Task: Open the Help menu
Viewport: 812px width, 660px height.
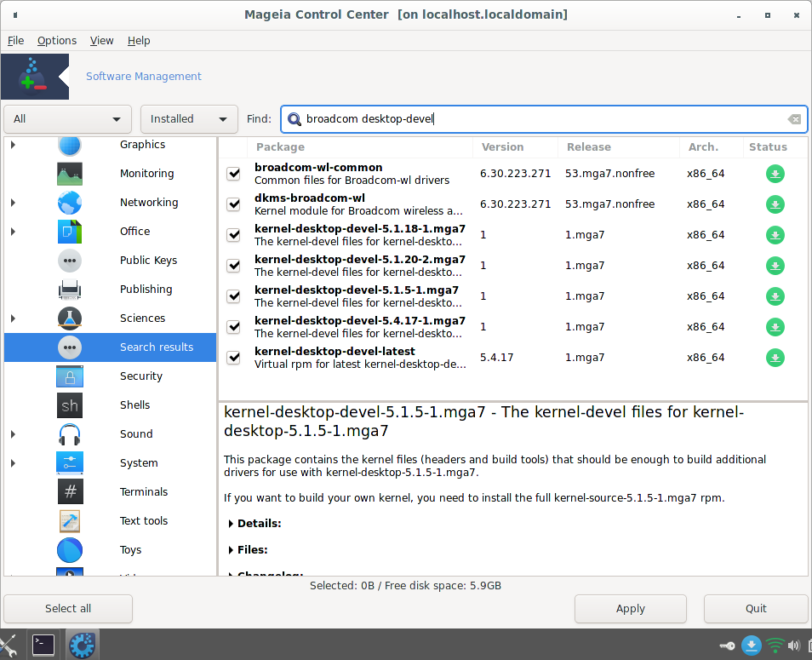Action: tap(139, 40)
